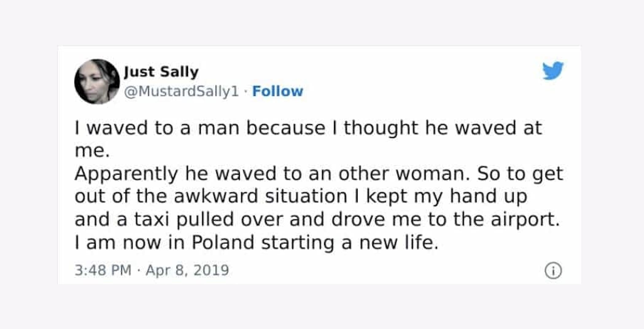The width and height of the screenshot is (644, 329).
Task: Click the word situation in the tweet
Action: (306, 196)
